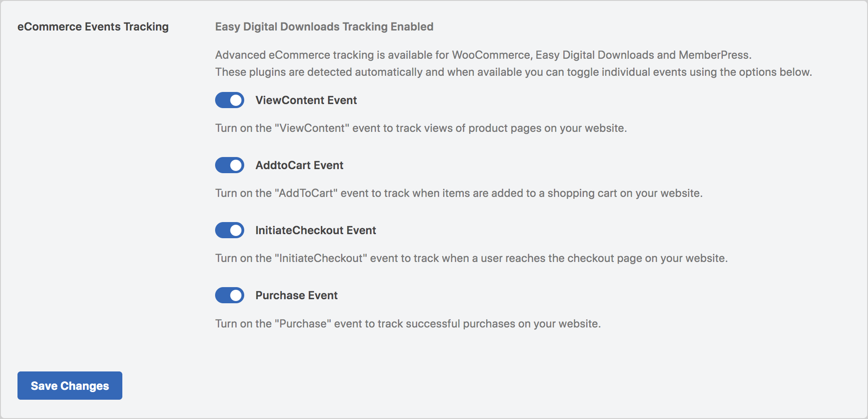868x419 pixels.
Task: Click the "eCommerce Events Tracking" section heading
Action: 93,26
